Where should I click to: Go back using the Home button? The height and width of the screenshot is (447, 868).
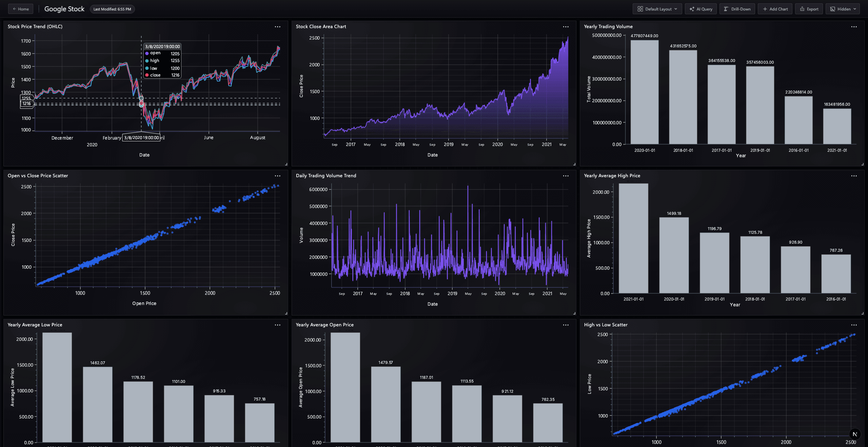tap(21, 9)
